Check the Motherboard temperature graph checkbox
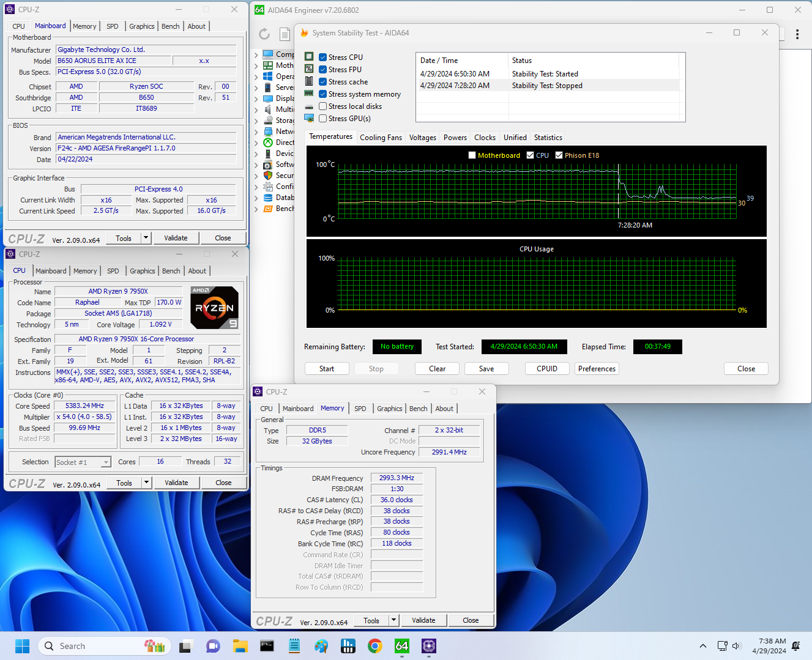The image size is (812, 660). point(472,155)
